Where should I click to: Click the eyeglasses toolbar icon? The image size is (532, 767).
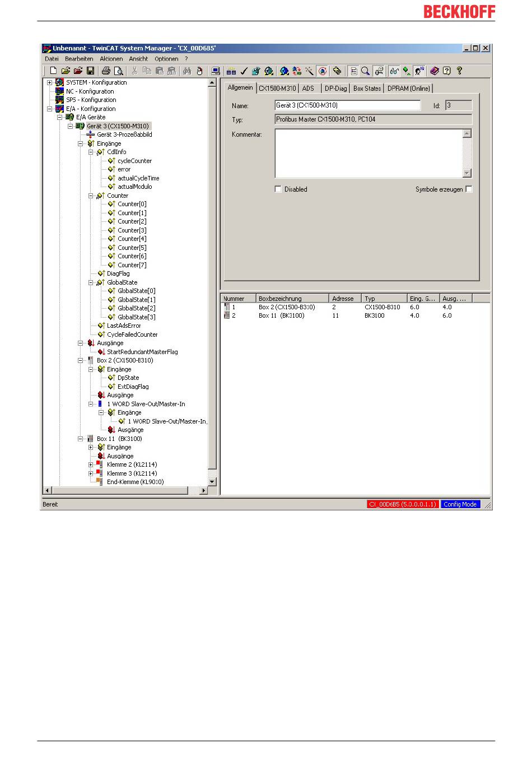(394, 71)
